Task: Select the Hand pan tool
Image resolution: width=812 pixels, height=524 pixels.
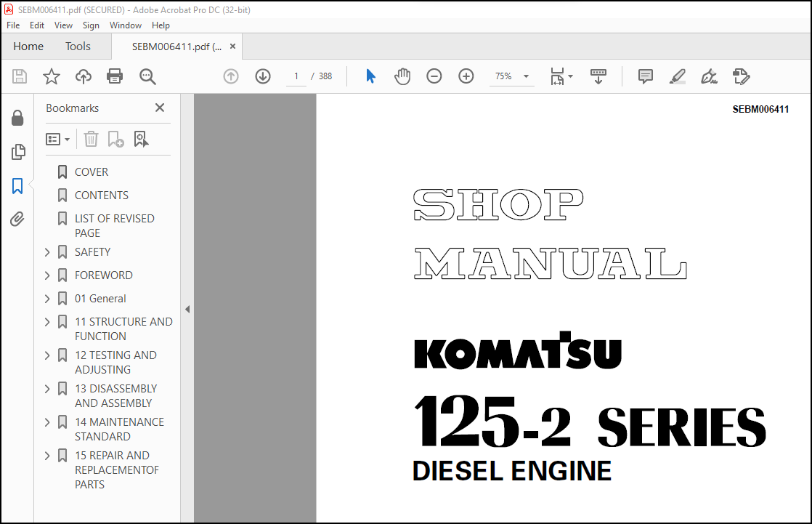Action: tap(402, 77)
